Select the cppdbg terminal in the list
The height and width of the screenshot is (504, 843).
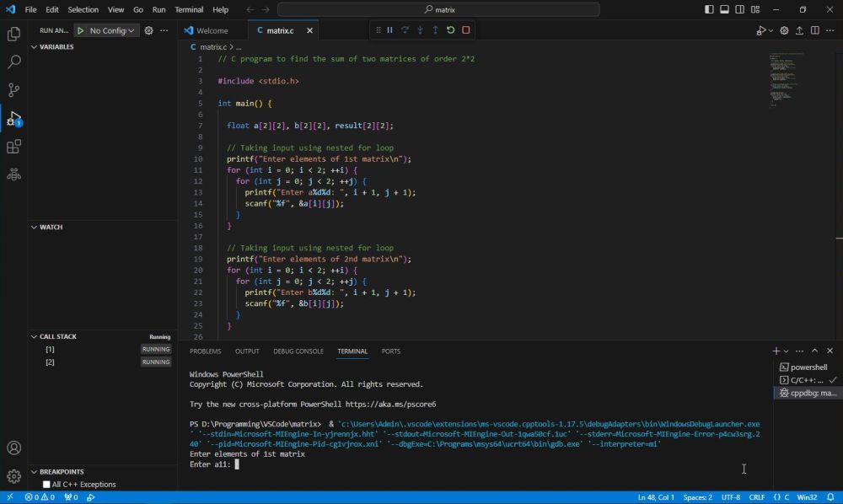click(x=807, y=393)
